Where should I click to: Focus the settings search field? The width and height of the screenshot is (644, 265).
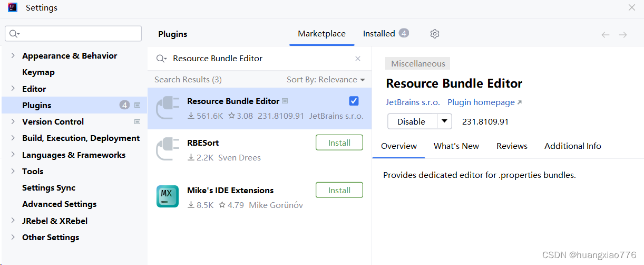click(x=73, y=34)
